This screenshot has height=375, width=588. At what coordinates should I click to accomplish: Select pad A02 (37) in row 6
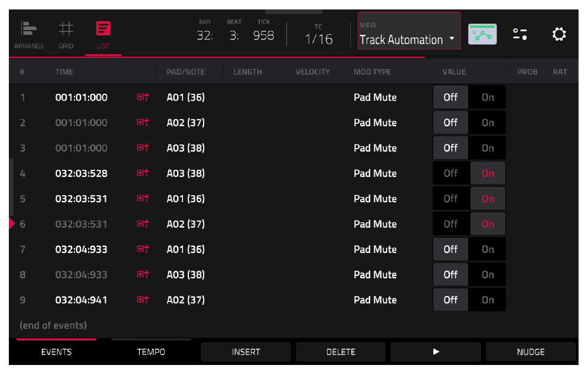click(185, 224)
